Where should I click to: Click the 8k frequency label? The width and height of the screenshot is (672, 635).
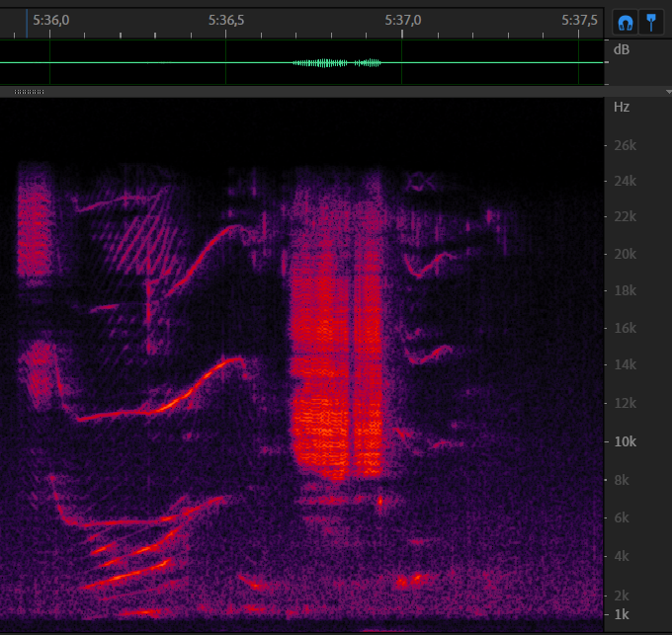pos(622,480)
